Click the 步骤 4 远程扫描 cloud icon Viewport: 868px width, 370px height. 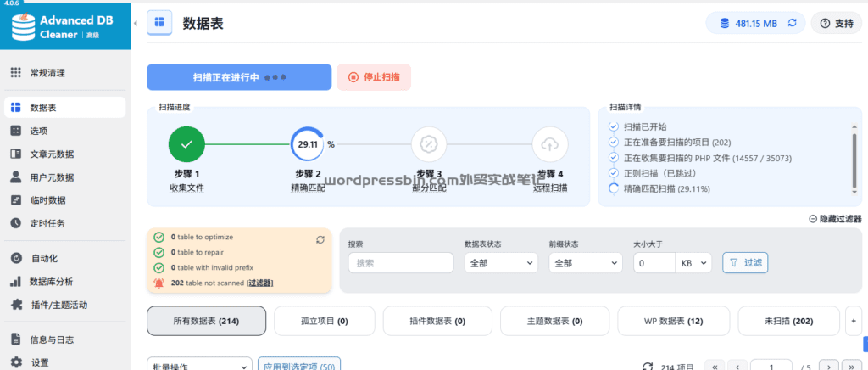(549, 144)
